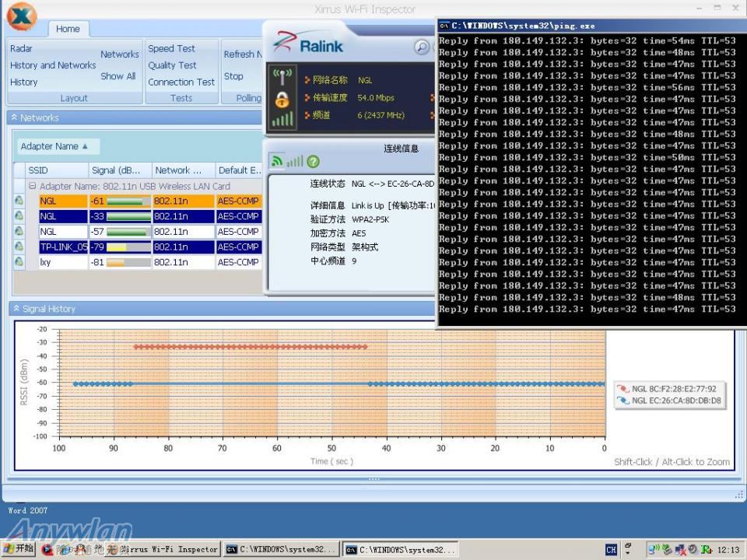
Task: Switch to Xirrus Wi-Fi Inspector taskbar button
Action: click(x=163, y=550)
